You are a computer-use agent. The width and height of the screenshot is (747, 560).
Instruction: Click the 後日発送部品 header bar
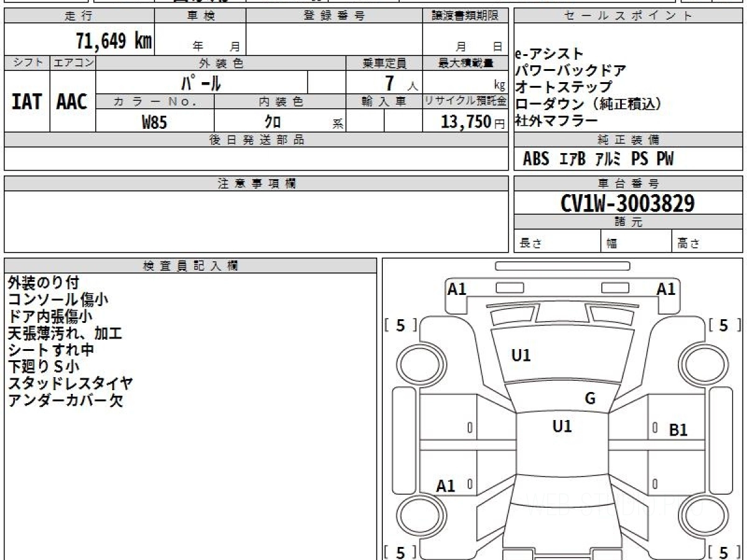pos(256,140)
